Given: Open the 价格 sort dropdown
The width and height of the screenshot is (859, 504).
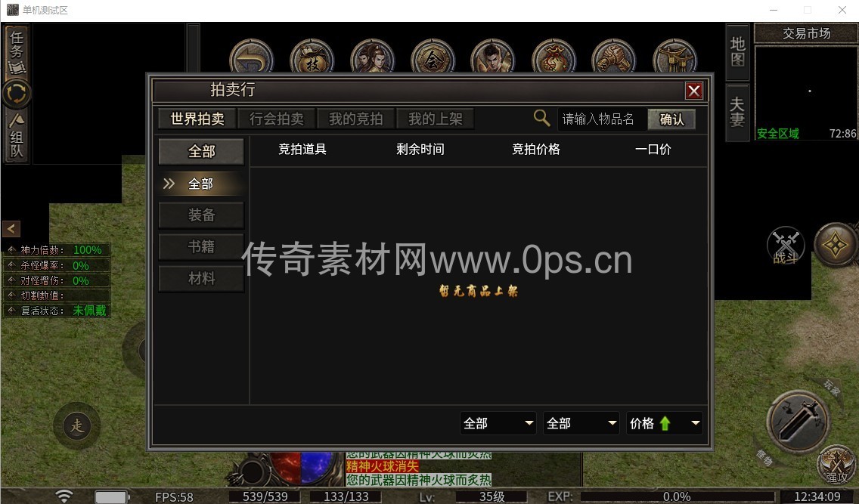Looking at the screenshot, I should click(665, 423).
